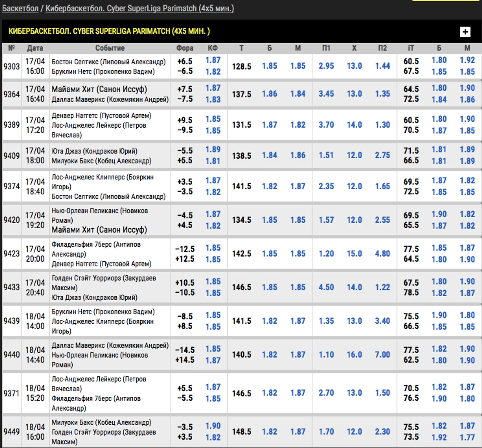Image resolution: width=482 pixels, height=448 pixels.
Task: Select П2 odds 2.55 for event 9420
Action: tap(382, 220)
